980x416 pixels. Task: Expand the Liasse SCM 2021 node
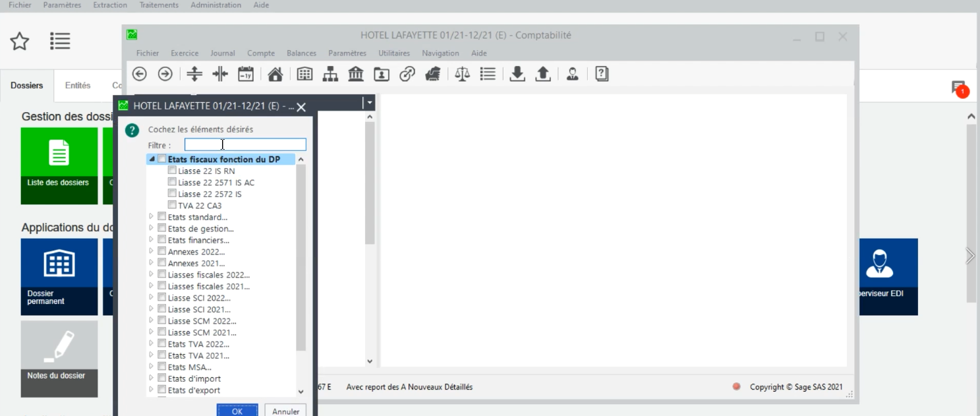152,332
